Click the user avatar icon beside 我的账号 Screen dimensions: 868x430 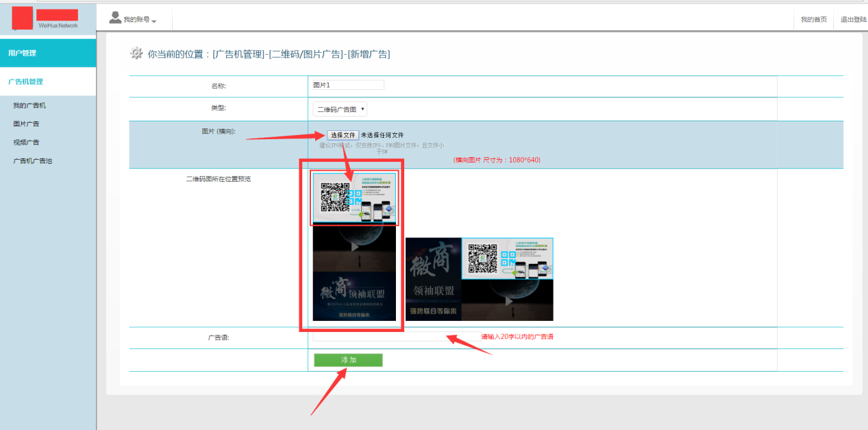(115, 18)
